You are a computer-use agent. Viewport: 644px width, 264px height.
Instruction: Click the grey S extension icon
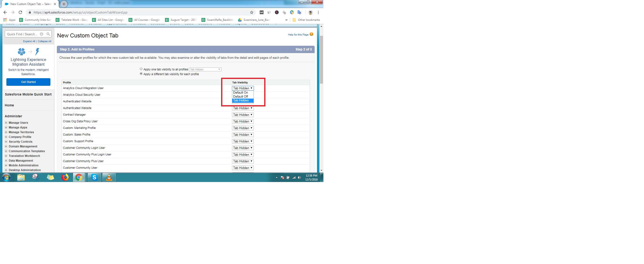coord(269,12)
